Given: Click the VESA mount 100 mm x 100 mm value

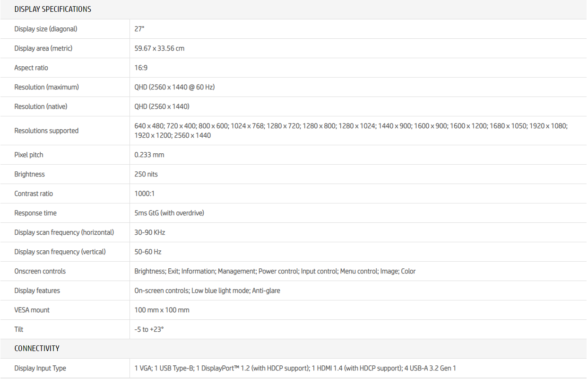Looking at the screenshot, I should [x=162, y=310].
